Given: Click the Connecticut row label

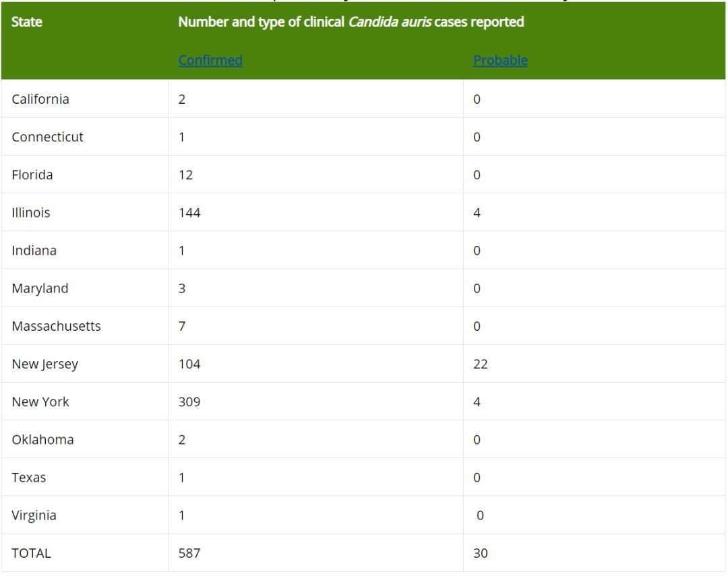Looking at the screenshot, I should tap(47, 137).
